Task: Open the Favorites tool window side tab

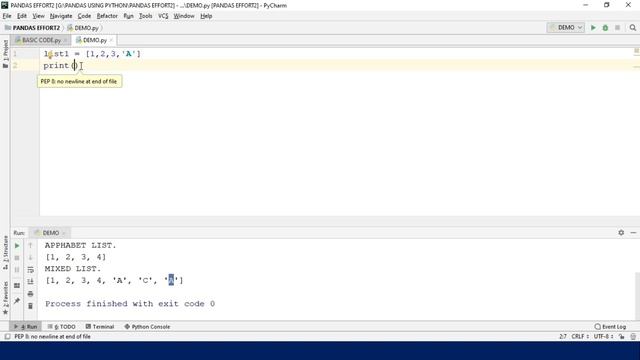Action: [x=5, y=298]
